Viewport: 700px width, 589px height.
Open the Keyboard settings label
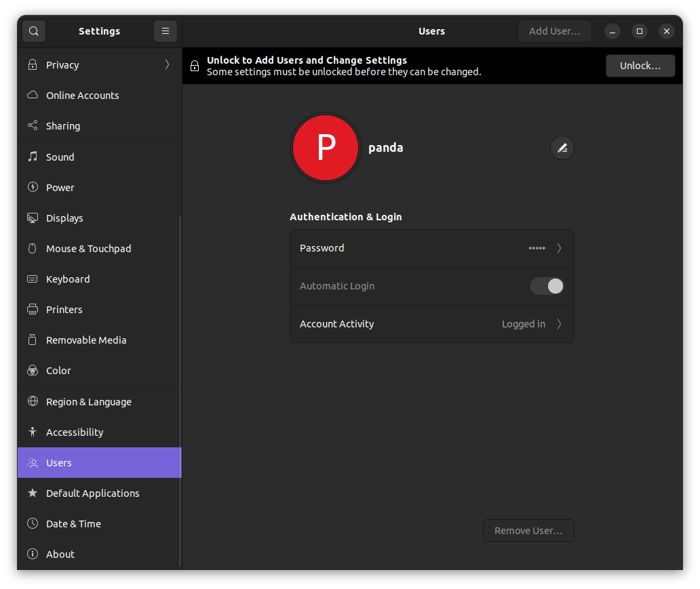pyautogui.click(x=68, y=279)
